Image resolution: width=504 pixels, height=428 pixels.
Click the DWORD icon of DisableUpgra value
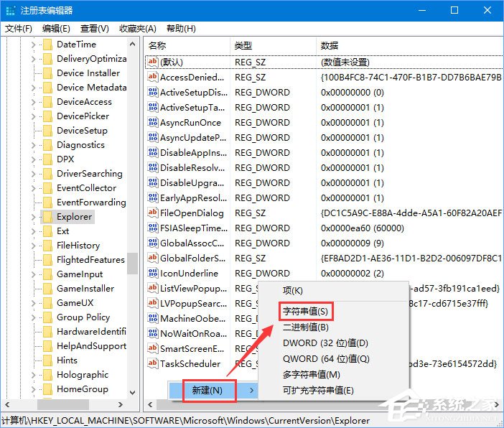point(152,182)
